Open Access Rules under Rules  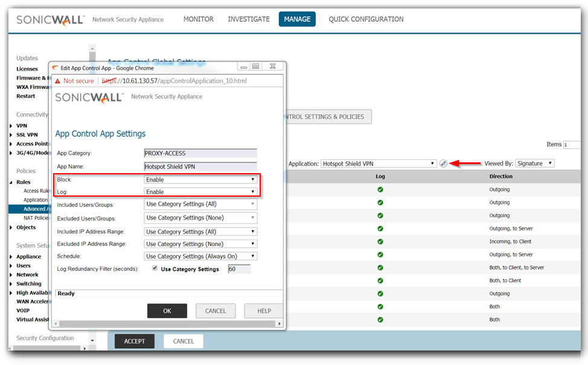(36, 191)
